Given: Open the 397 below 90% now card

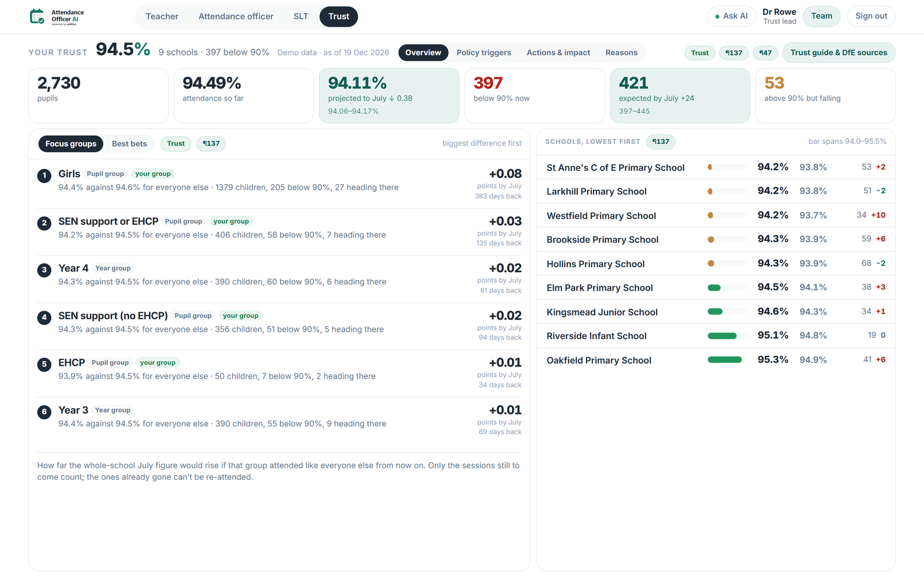Looking at the screenshot, I should 534,95.
